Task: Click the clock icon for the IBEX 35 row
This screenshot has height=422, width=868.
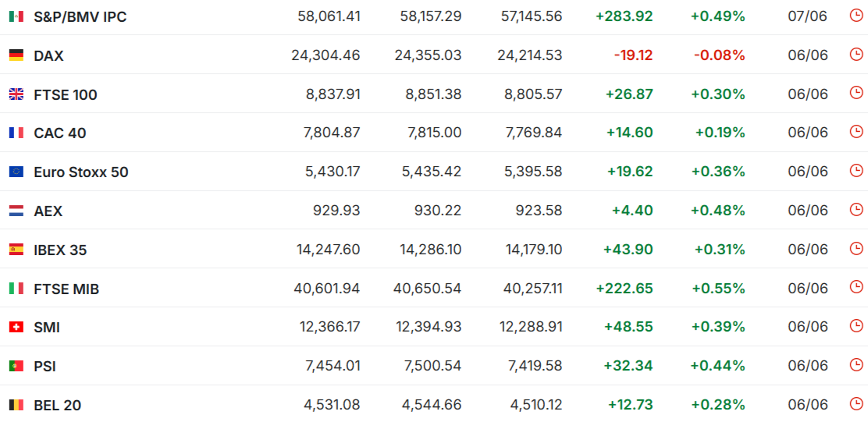Action: pyautogui.click(x=856, y=248)
